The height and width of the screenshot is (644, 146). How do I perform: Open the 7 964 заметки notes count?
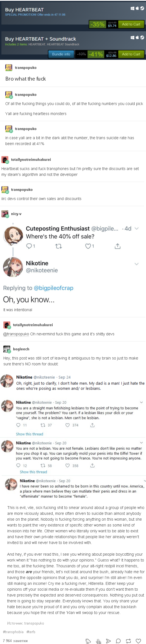tap(15, 641)
